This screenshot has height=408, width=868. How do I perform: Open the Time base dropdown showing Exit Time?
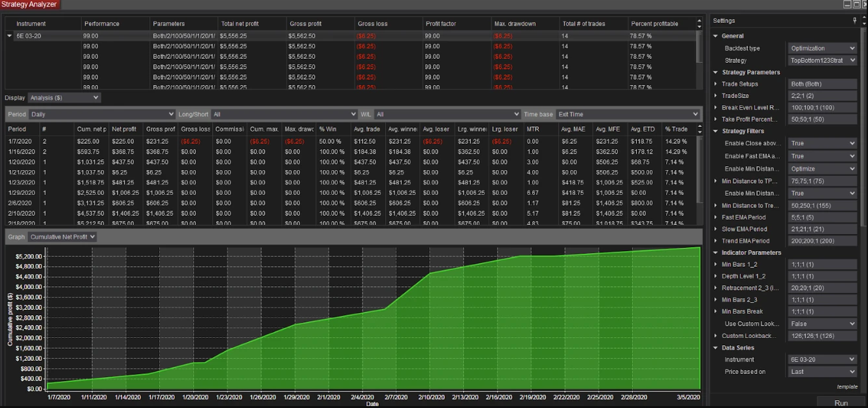[628, 114]
